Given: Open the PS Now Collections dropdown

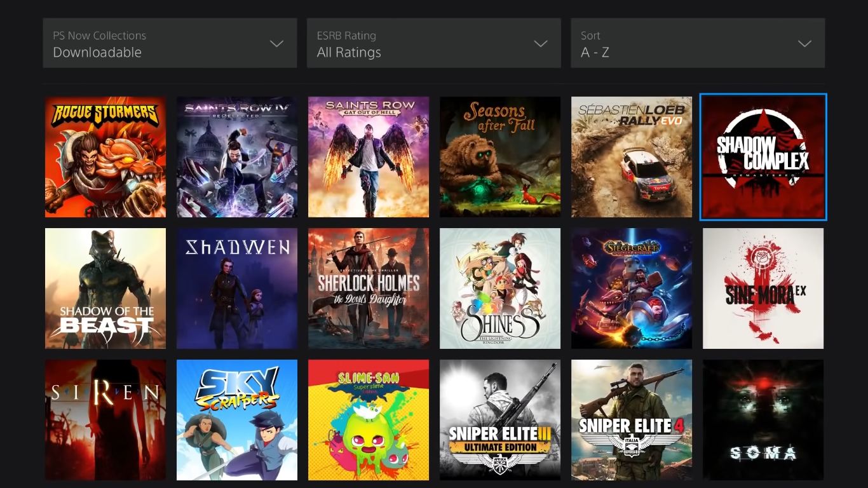Looking at the screenshot, I should 170,43.
